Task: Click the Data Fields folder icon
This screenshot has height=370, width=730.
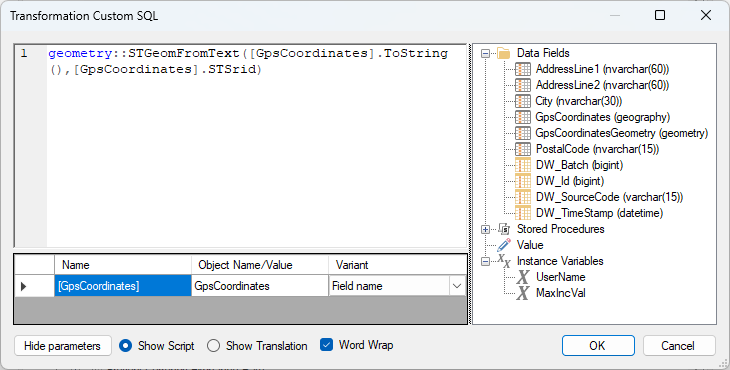Action: [x=504, y=53]
